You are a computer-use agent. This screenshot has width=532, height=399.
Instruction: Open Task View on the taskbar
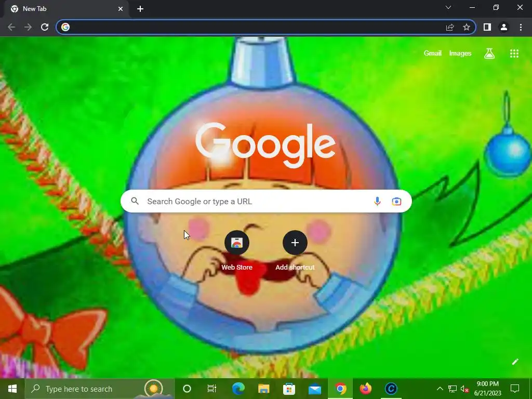tap(212, 389)
